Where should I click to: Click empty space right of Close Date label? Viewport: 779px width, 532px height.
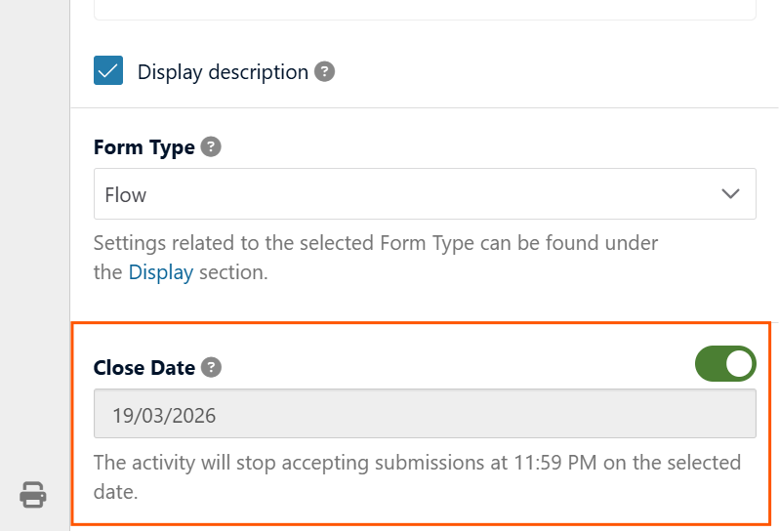pyautogui.click(x=449, y=368)
